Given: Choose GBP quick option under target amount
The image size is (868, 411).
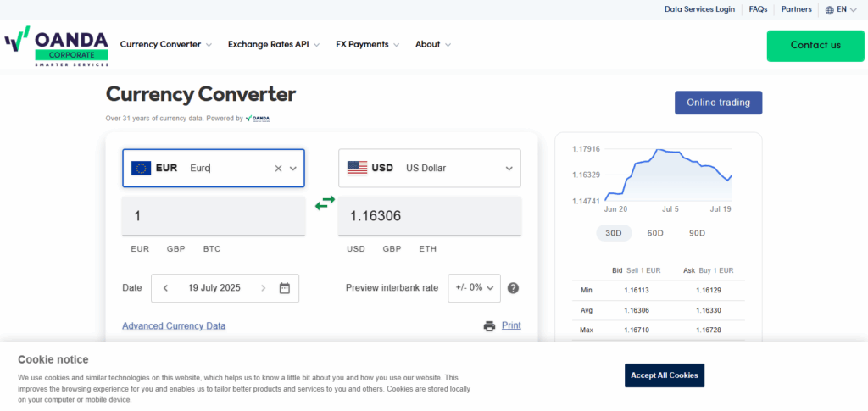Looking at the screenshot, I should coord(392,249).
